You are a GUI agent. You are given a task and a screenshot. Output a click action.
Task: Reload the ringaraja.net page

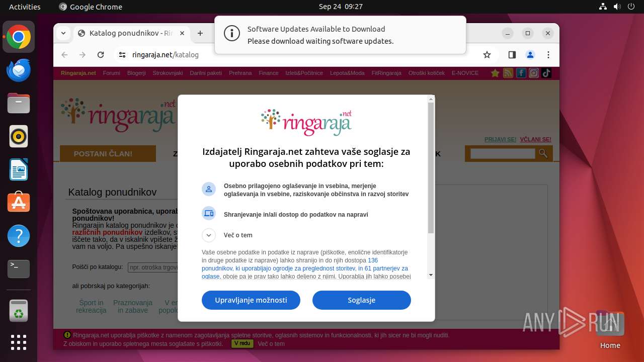tap(101, 55)
